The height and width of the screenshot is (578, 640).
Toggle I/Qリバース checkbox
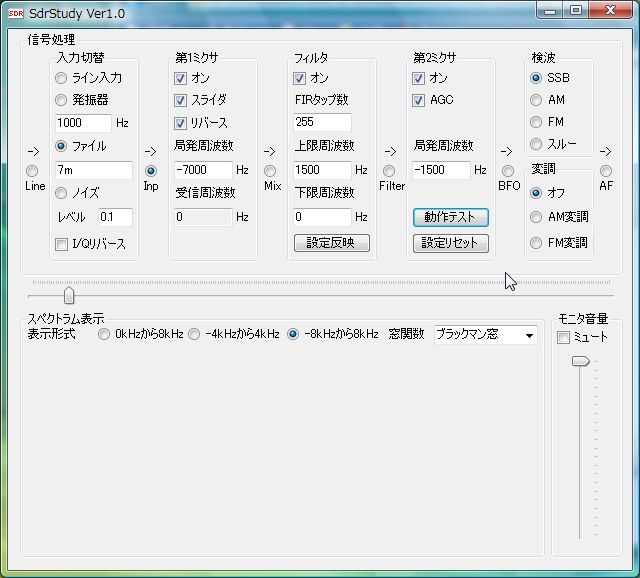coord(61,245)
